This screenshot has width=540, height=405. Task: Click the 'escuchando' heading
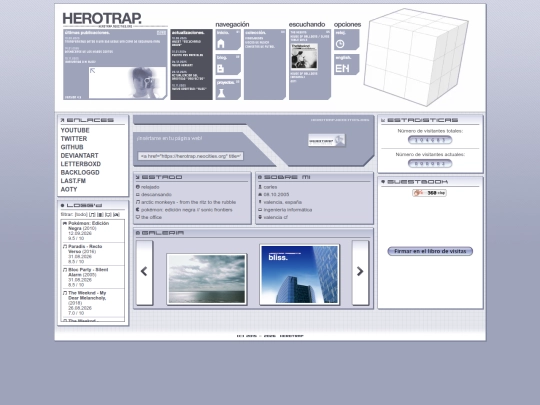click(307, 24)
